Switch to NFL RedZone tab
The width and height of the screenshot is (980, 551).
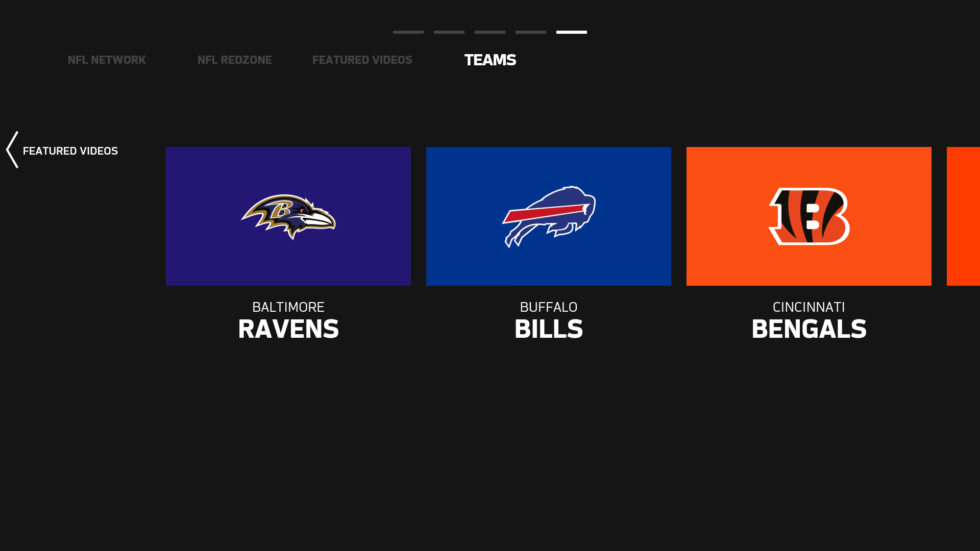[234, 60]
